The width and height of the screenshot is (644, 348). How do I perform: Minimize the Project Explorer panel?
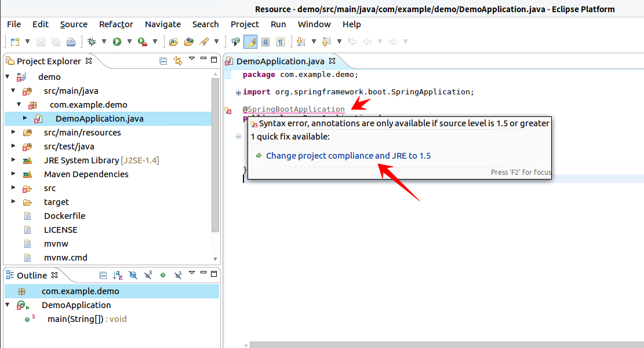click(x=203, y=58)
